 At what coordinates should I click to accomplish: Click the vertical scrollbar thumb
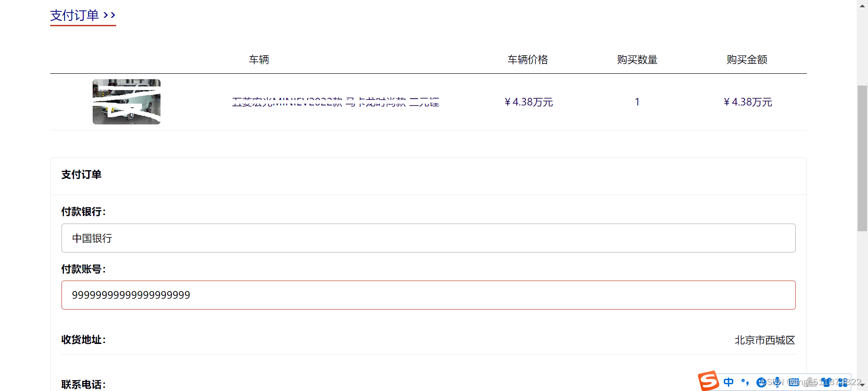[862, 158]
